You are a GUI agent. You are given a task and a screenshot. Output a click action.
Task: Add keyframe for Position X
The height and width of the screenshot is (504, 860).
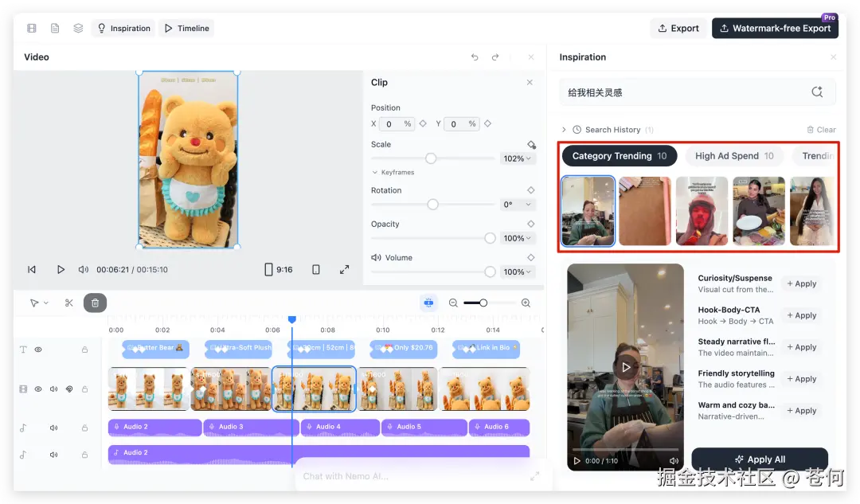pyautogui.click(x=423, y=123)
